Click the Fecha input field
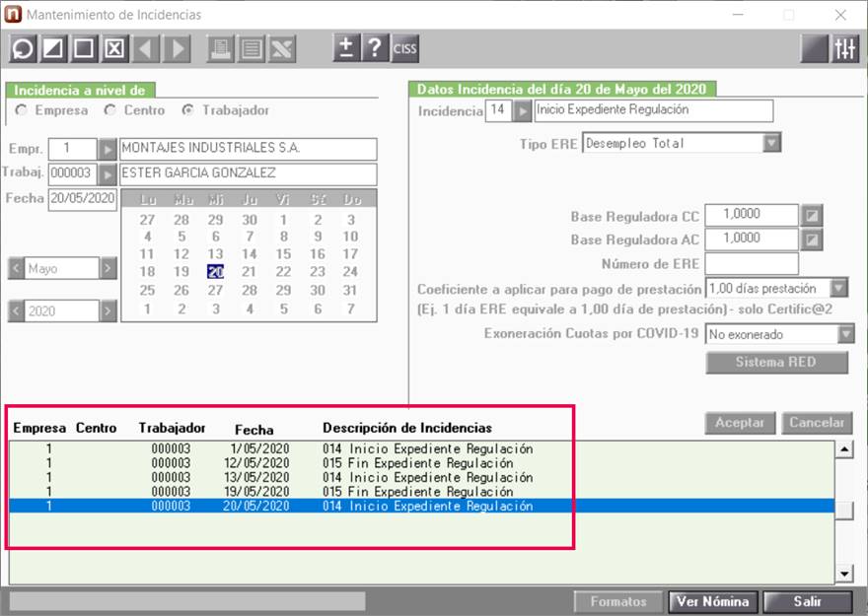The width and height of the screenshot is (868, 616). coord(83,199)
